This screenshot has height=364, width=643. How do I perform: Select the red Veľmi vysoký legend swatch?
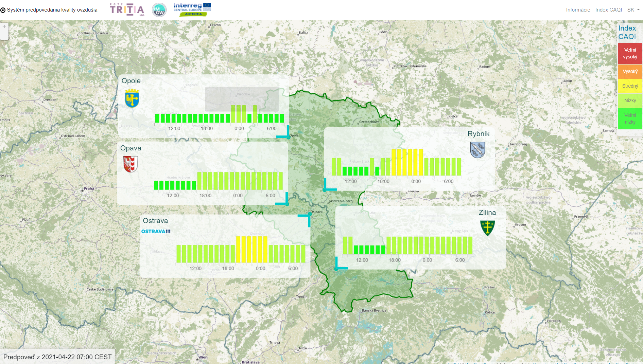[630, 53]
